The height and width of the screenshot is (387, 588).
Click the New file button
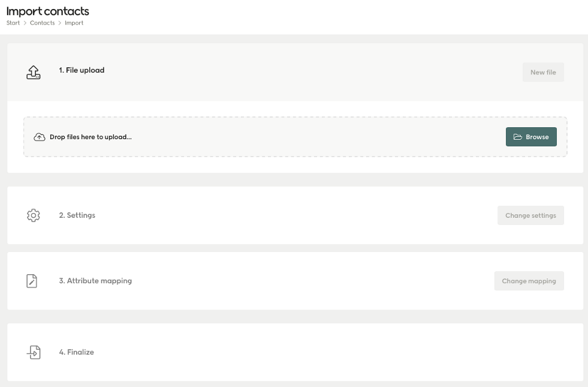(x=542, y=73)
